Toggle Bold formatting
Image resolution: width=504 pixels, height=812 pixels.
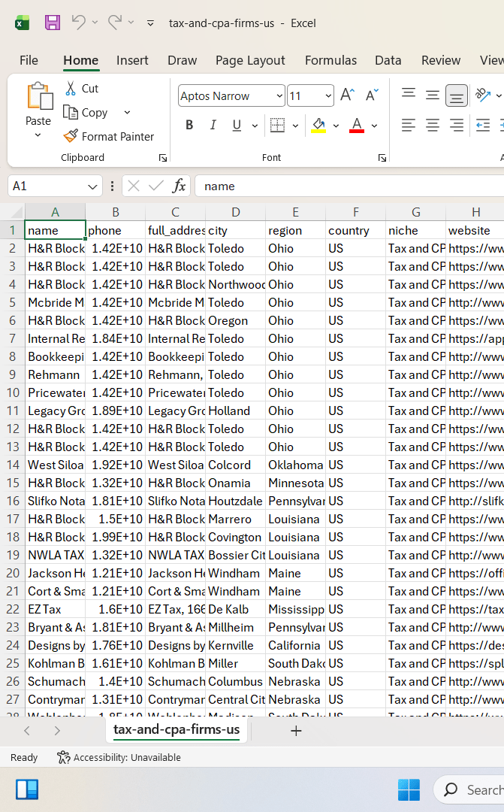[189, 125]
